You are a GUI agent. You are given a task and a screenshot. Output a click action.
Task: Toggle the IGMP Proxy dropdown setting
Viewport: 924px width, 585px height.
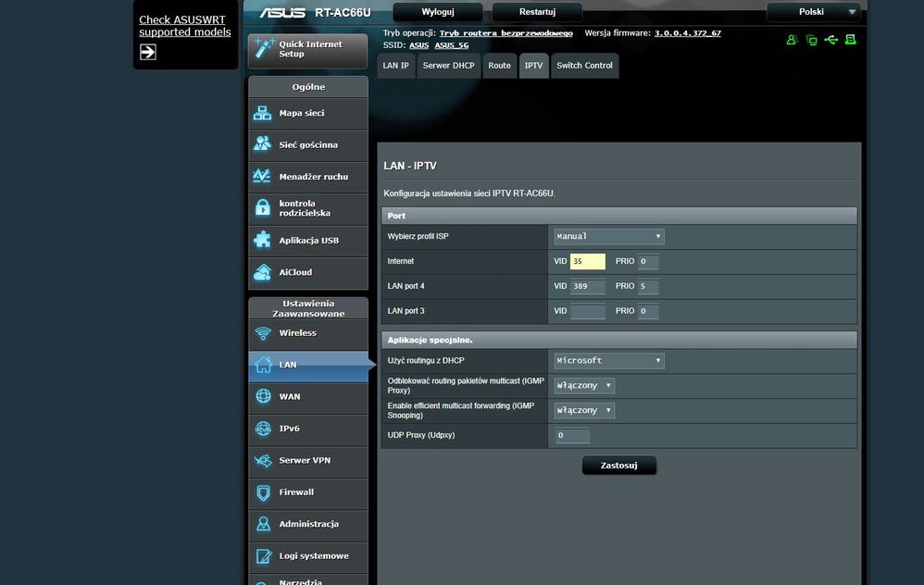(x=584, y=386)
